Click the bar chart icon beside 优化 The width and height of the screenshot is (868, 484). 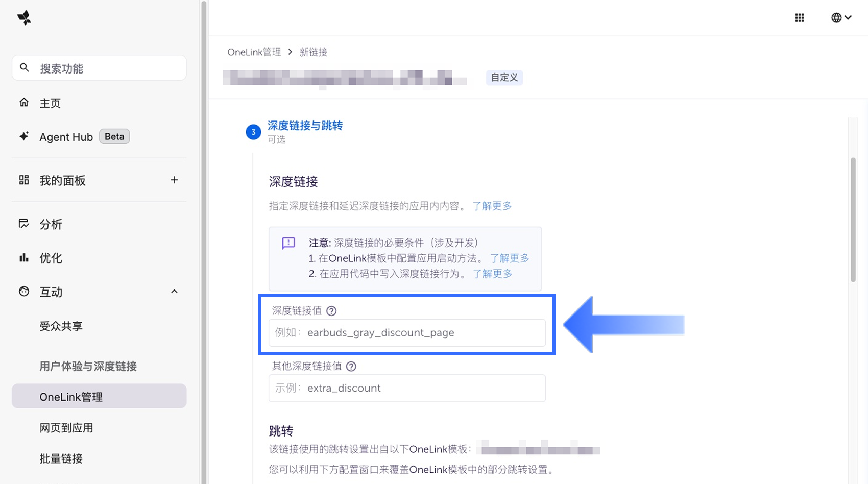24,257
